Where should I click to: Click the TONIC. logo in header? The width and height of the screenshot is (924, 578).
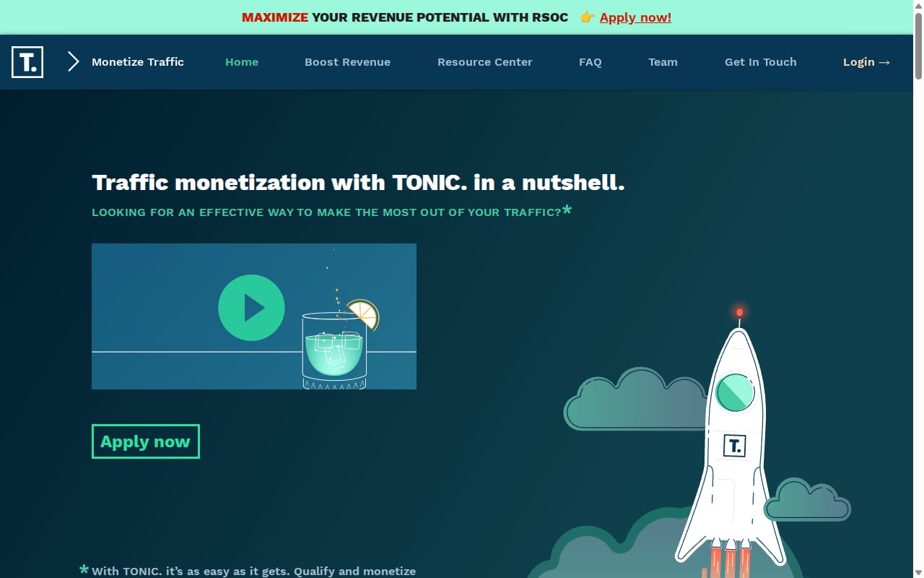[x=27, y=62]
